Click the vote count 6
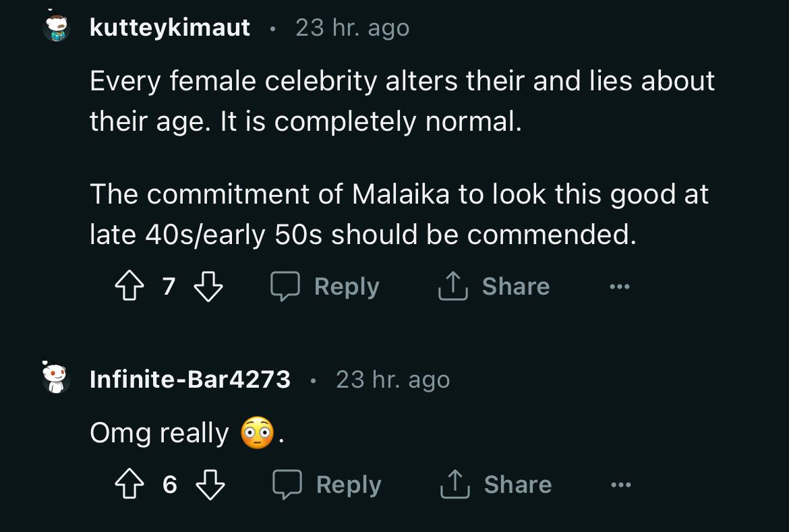The image size is (789, 532). pos(170,485)
